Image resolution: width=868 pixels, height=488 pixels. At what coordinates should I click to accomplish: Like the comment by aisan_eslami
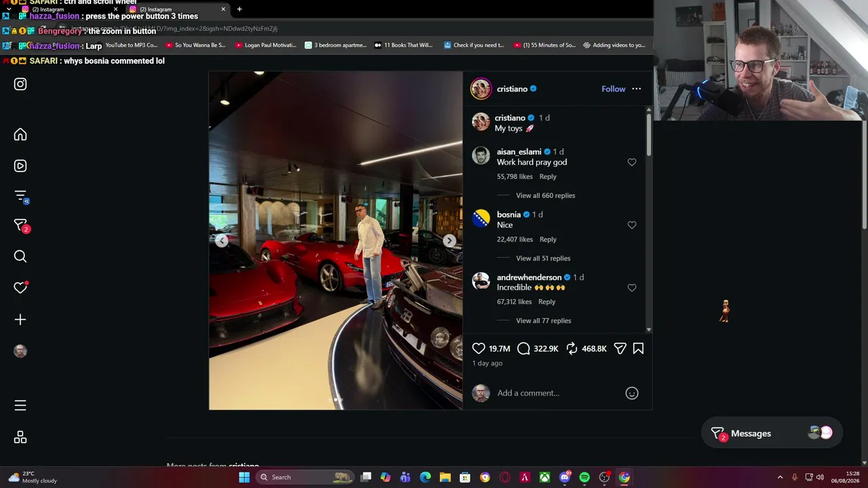pyautogui.click(x=632, y=162)
